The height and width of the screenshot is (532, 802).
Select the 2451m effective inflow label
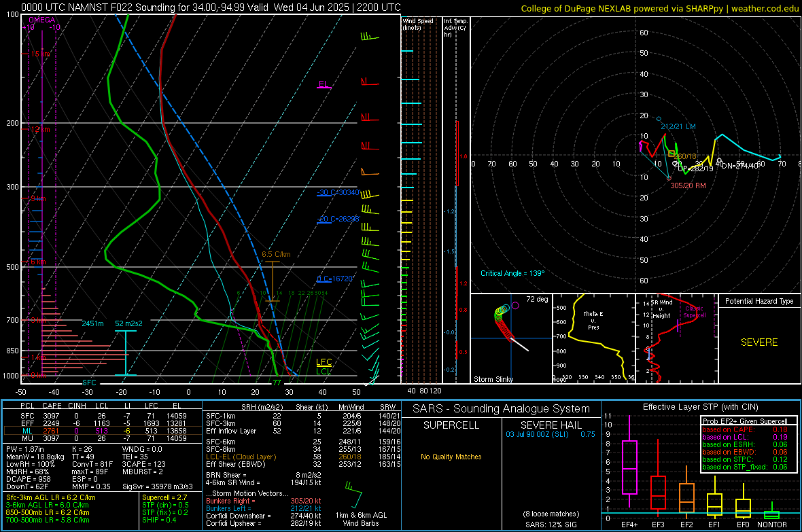(92, 323)
